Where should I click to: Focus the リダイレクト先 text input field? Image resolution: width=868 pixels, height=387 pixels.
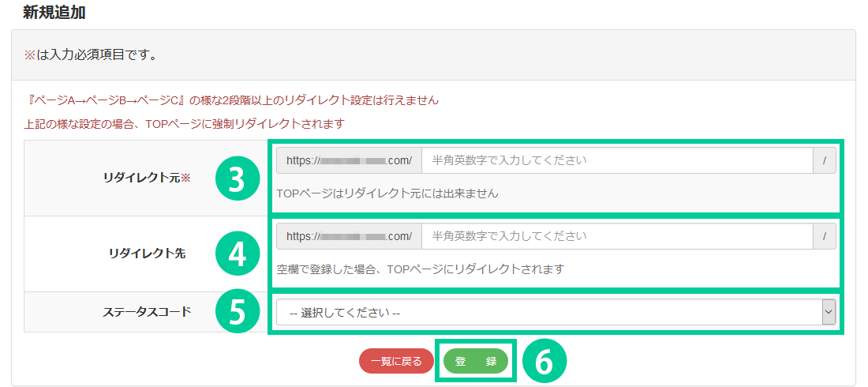tap(617, 236)
